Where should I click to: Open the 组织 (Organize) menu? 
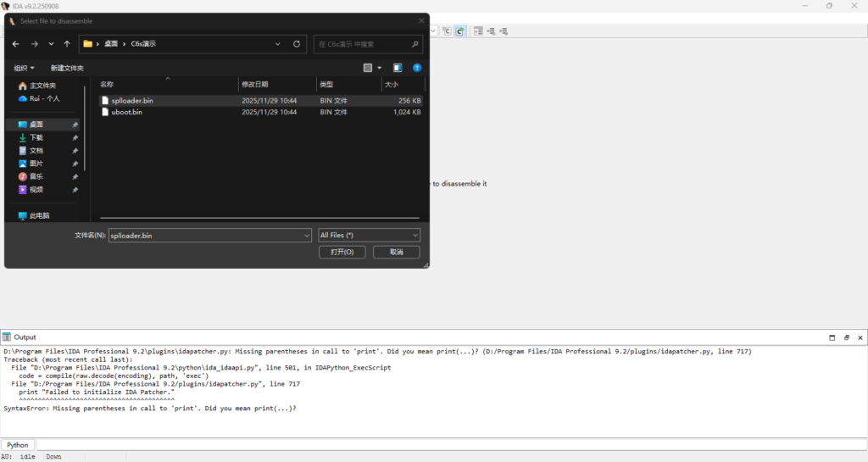[25, 68]
